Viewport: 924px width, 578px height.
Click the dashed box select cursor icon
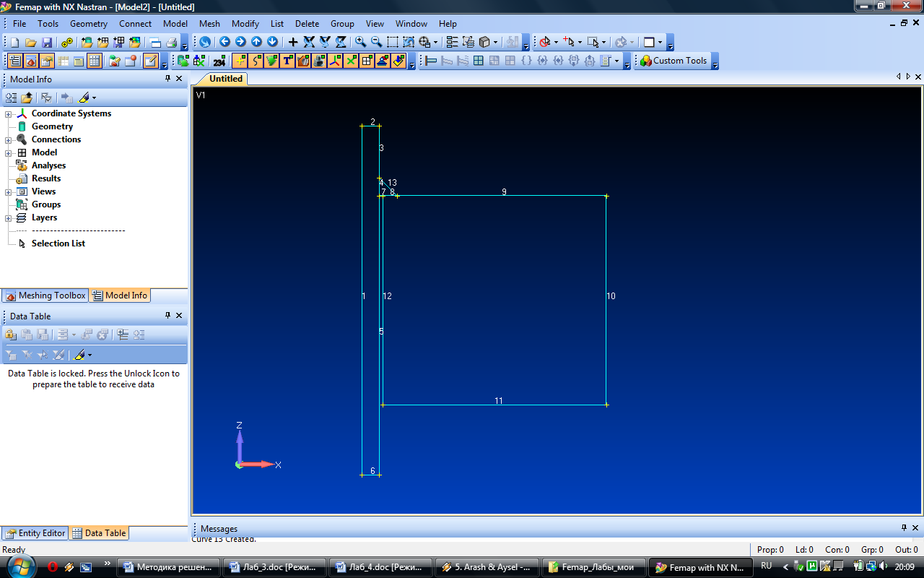pyautogui.click(x=593, y=43)
